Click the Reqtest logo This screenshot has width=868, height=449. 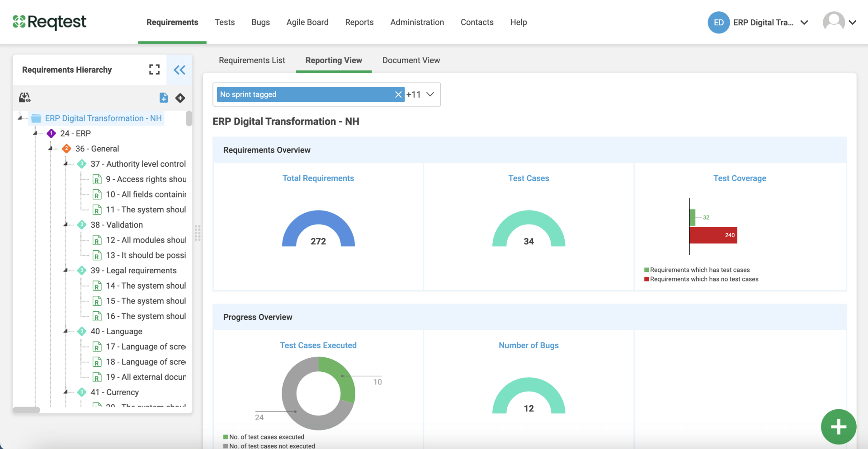[x=50, y=22]
